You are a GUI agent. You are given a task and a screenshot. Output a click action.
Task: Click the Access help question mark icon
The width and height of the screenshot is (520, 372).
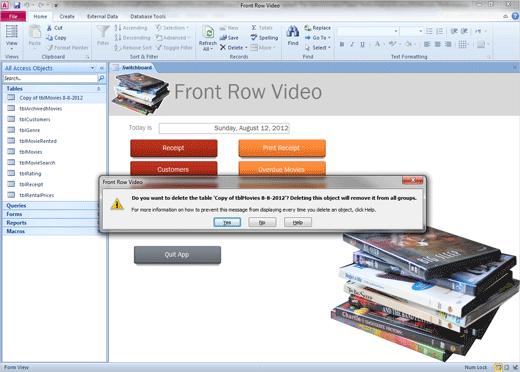[515, 16]
